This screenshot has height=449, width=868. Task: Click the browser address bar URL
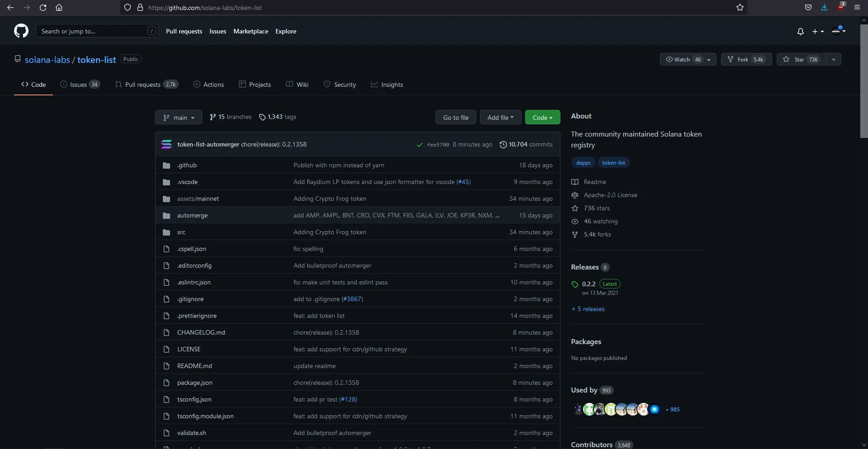click(x=205, y=8)
